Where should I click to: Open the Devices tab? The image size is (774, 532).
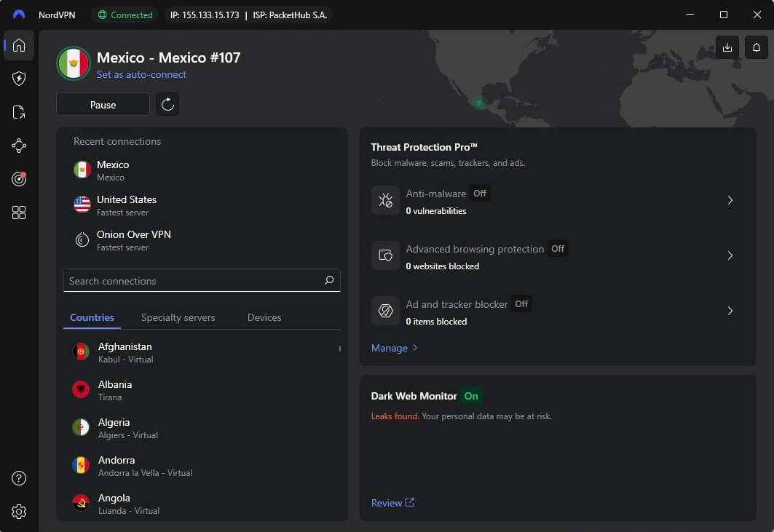264,317
